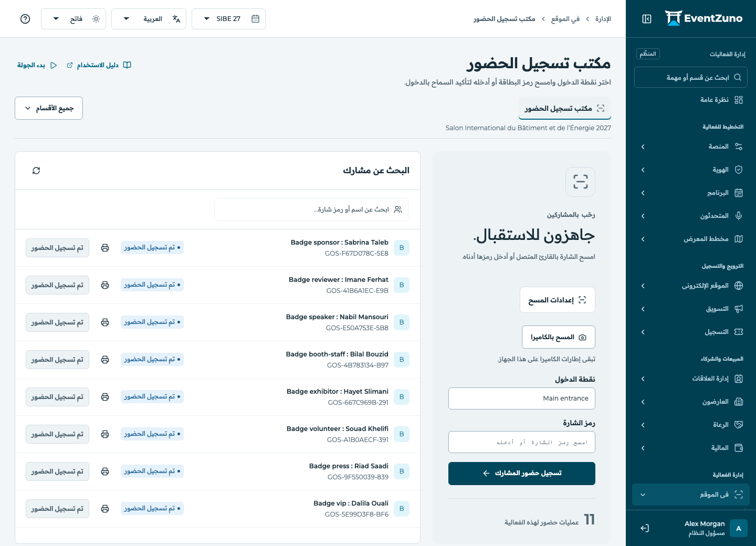Expand the الهوية sidebar section
This screenshot has height=546, width=756.
pyautogui.click(x=691, y=170)
